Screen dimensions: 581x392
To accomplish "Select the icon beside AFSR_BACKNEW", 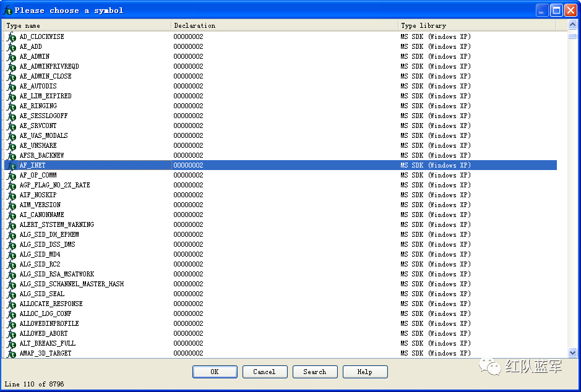I will click(x=12, y=156).
